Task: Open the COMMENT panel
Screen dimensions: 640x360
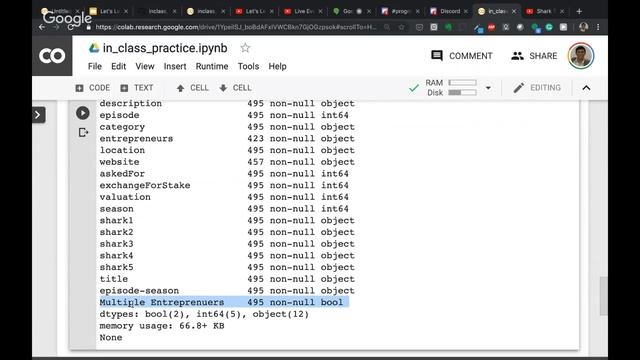Action: coord(462,56)
